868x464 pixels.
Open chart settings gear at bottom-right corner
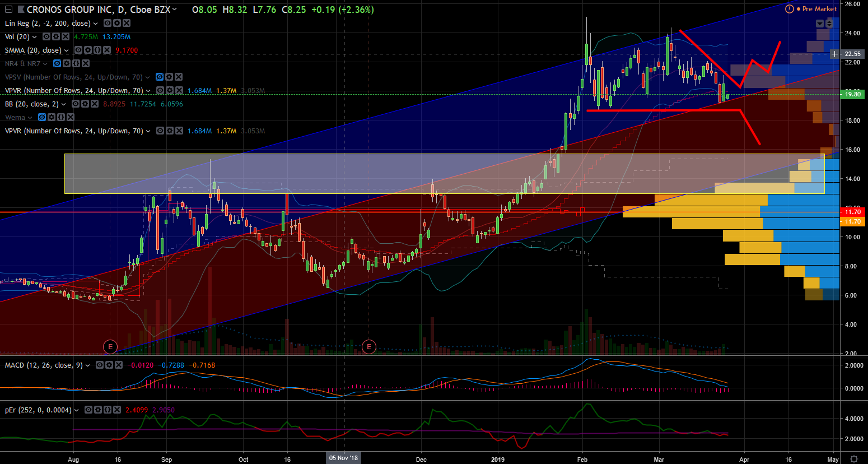click(x=854, y=459)
